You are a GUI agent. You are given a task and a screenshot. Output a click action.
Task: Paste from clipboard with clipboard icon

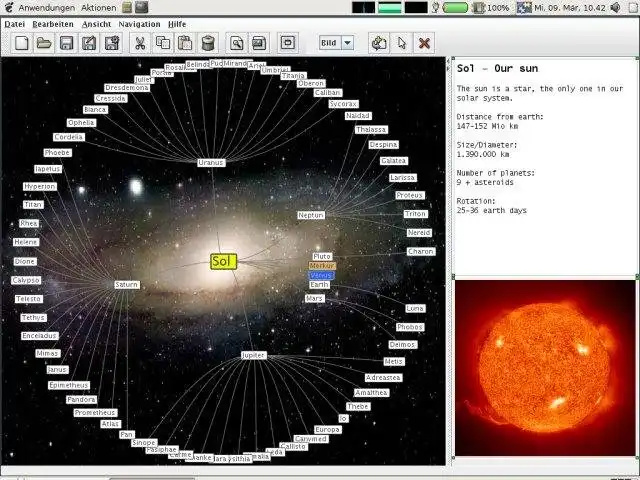pos(185,43)
